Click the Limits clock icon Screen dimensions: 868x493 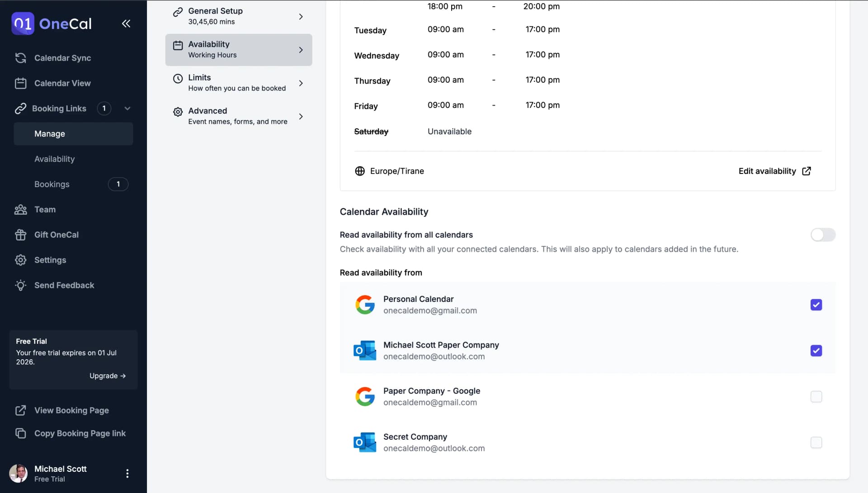178,79
